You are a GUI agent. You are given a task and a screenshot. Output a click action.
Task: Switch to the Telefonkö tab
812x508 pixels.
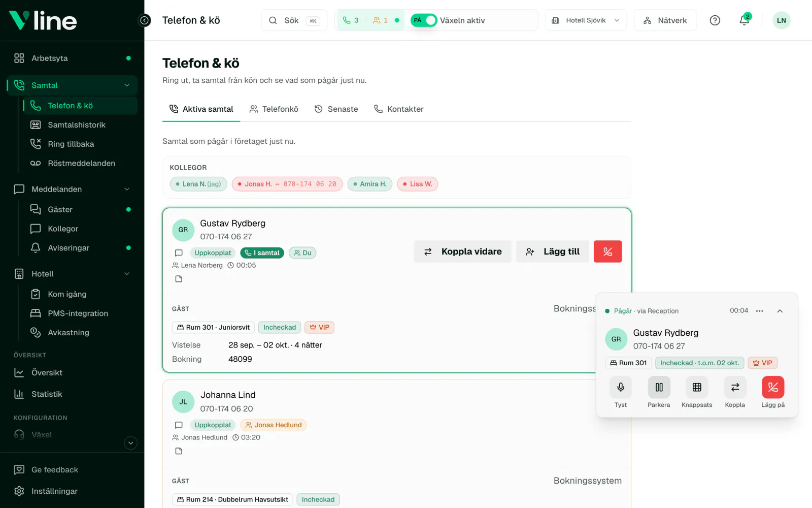pyautogui.click(x=274, y=109)
